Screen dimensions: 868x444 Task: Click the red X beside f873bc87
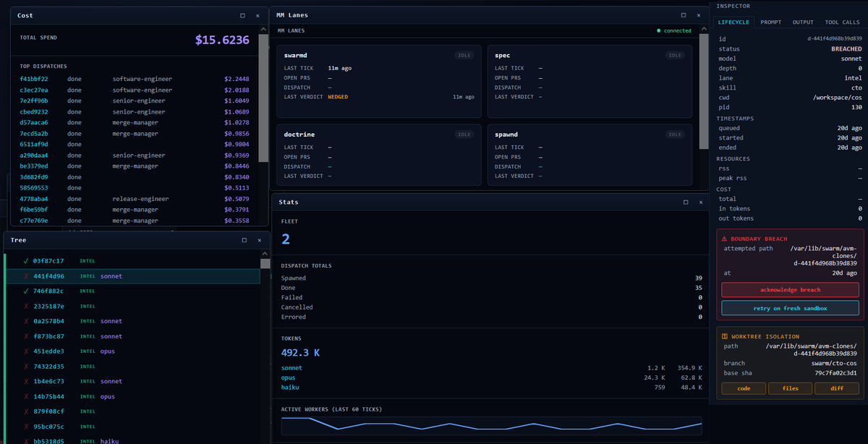tap(26, 336)
